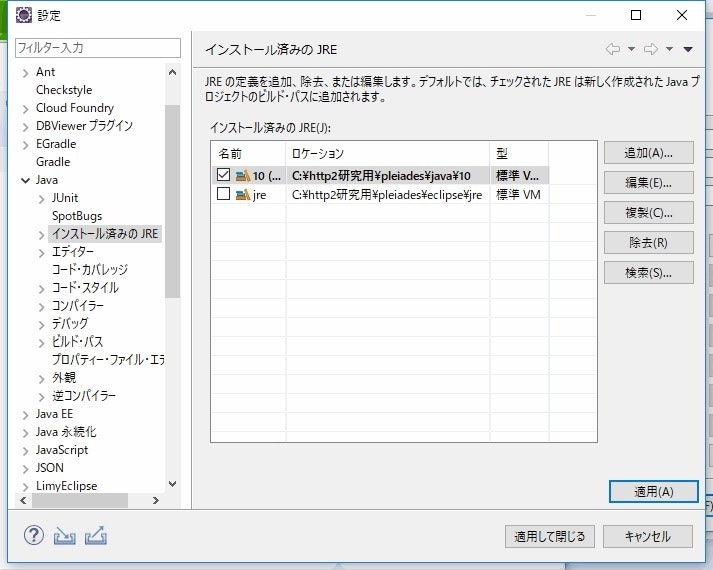The height and width of the screenshot is (570, 713).
Task: Click the 編集(E)... button
Action: click(648, 183)
